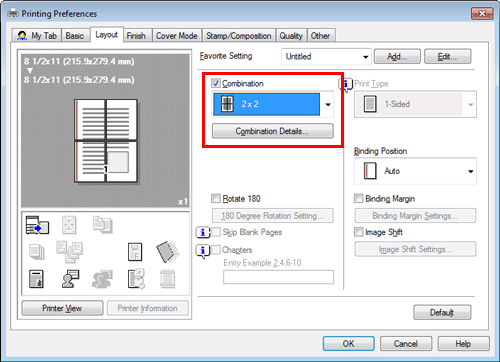
Task: Click the greyed header/footer page icon
Action: tap(167, 279)
